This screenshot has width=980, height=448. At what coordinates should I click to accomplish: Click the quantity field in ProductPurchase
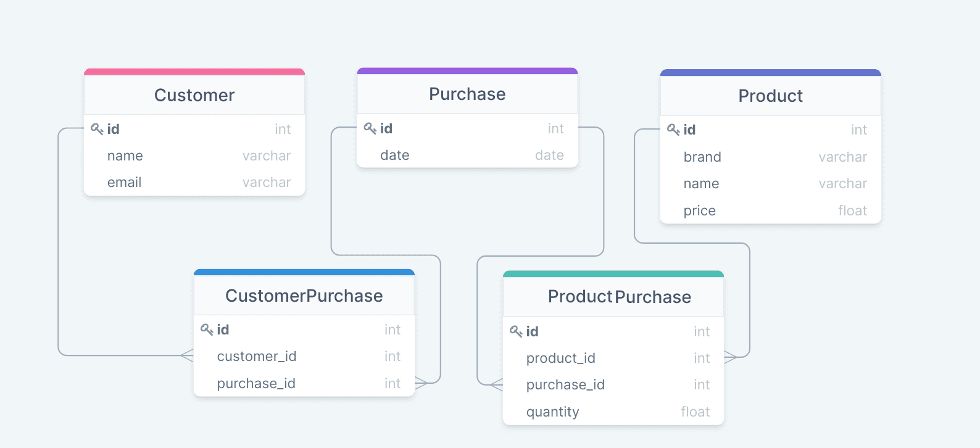613,412
